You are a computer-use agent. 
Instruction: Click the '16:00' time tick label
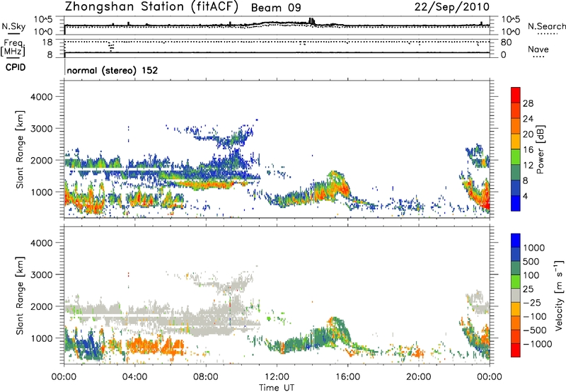pyautogui.click(x=347, y=377)
